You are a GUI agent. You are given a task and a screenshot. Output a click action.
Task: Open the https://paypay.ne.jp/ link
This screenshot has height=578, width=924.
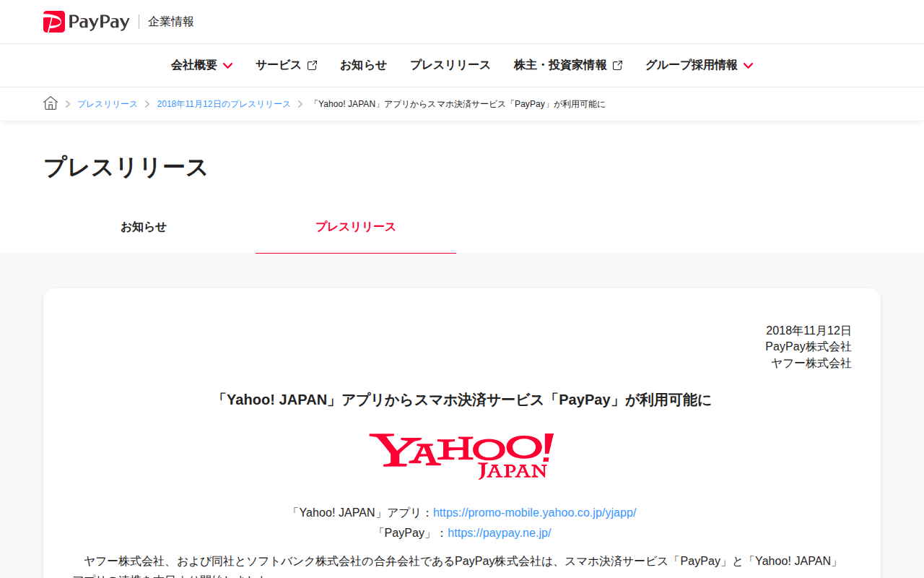(x=500, y=532)
